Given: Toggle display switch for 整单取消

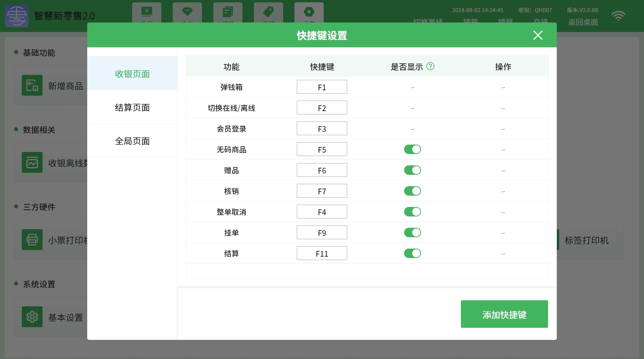Looking at the screenshot, I should tap(412, 212).
